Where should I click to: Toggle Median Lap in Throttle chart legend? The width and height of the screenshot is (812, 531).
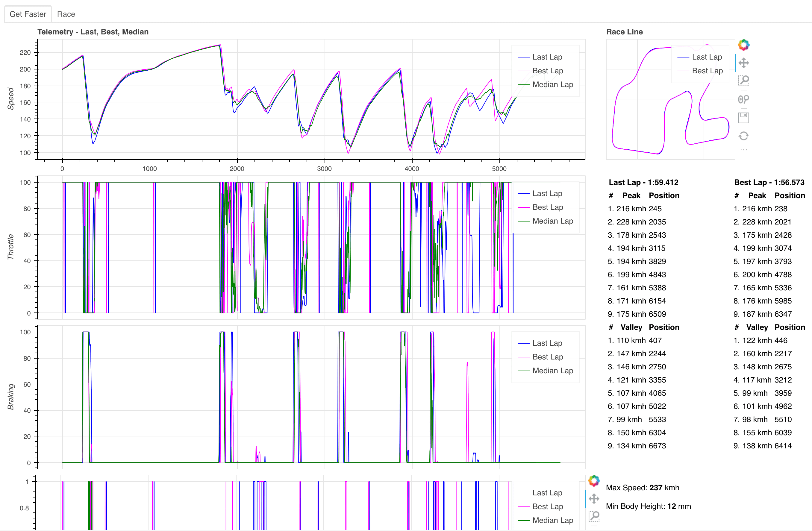(552, 221)
